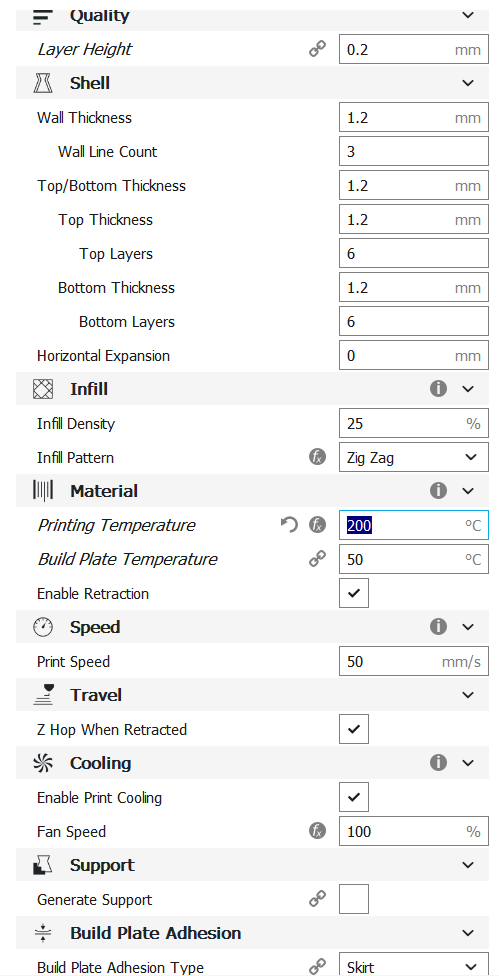Enable the Generate Support checkbox

(354, 899)
